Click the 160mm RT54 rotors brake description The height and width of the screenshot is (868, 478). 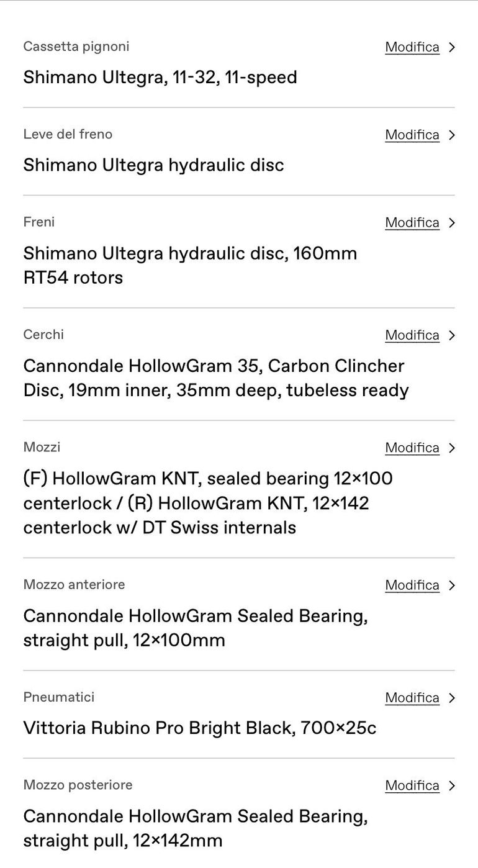pos(190,265)
